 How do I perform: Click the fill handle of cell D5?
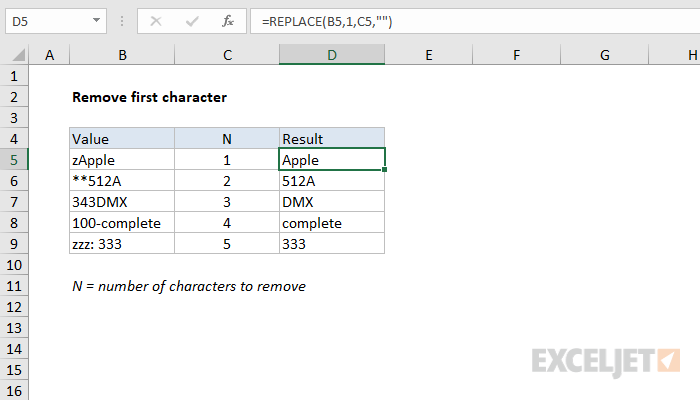coord(384,170)
